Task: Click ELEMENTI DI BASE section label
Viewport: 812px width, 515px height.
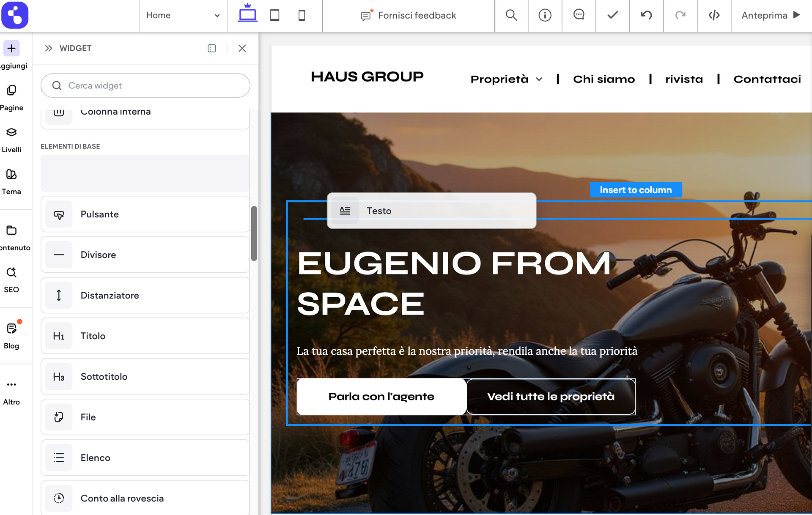Action: (70, 146)
